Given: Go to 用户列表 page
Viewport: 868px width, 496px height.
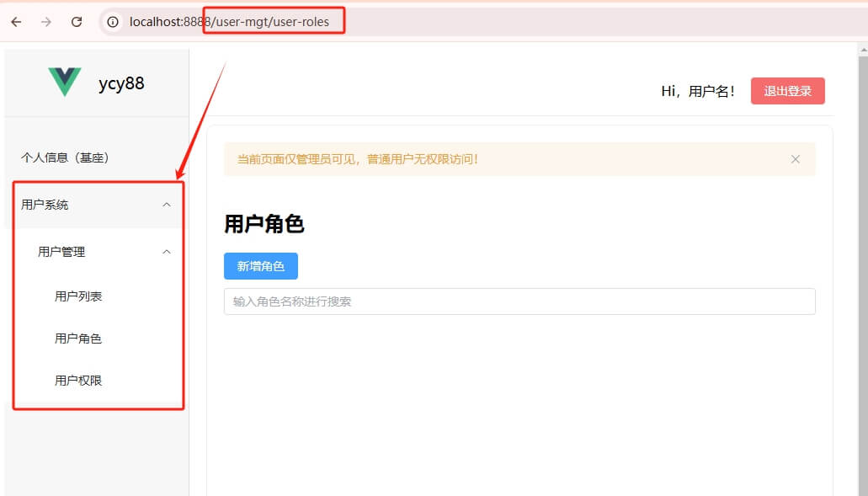Looking at the screenshot, I should pos(78,296).
